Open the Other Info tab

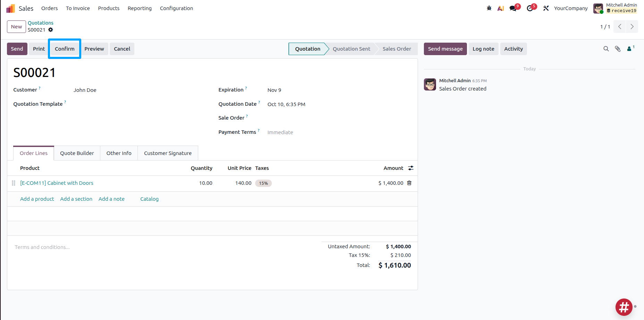click(x=119, y=153)
